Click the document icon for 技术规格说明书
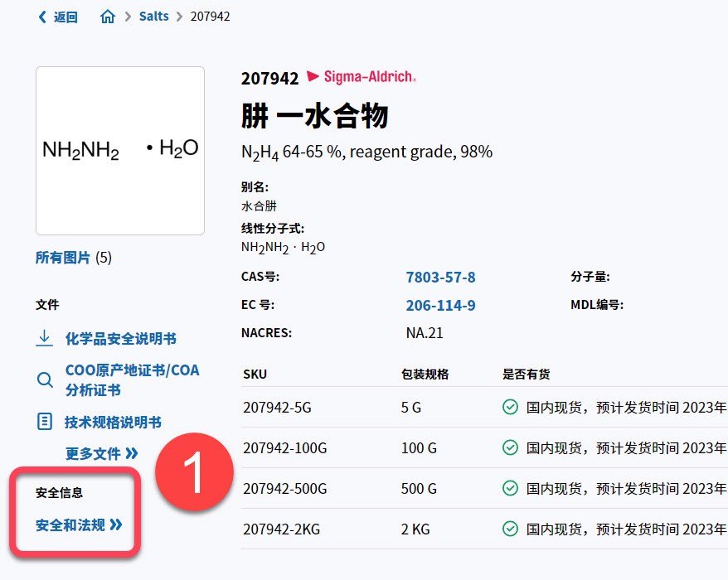Screen dimensions: 728x580 pyautogui.click(x=45, y=422)
